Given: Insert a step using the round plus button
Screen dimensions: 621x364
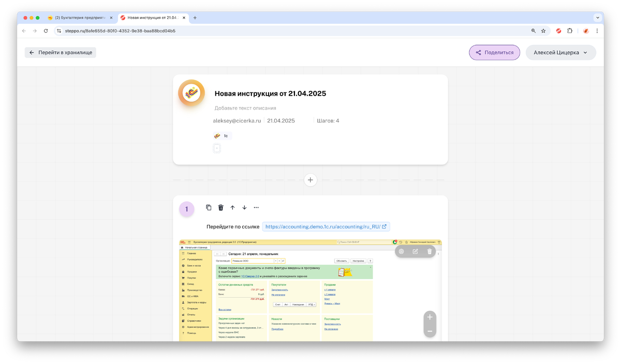Looking at the screenshot, I should pos(310,180).
